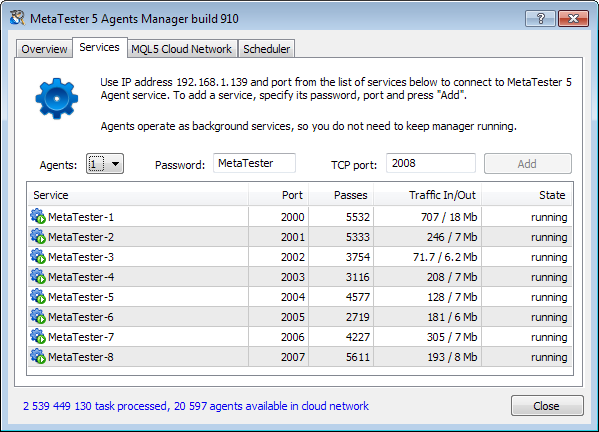Click port value 2001
Viewport: 599px width, 432px height.
point(293,237)
